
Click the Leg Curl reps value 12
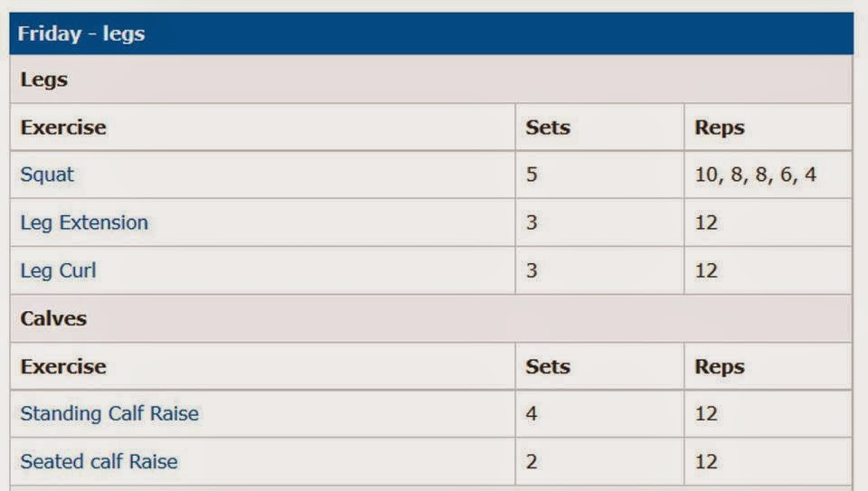[706, 270]
